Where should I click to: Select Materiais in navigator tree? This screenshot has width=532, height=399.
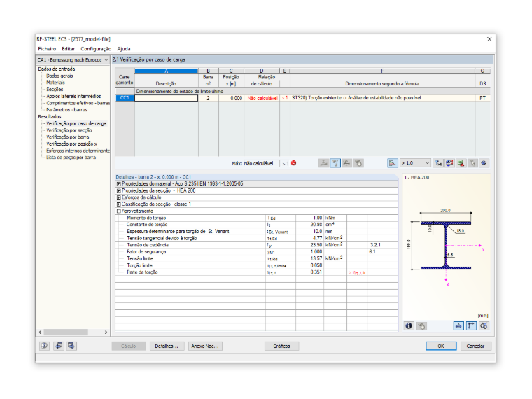point(55,83)
